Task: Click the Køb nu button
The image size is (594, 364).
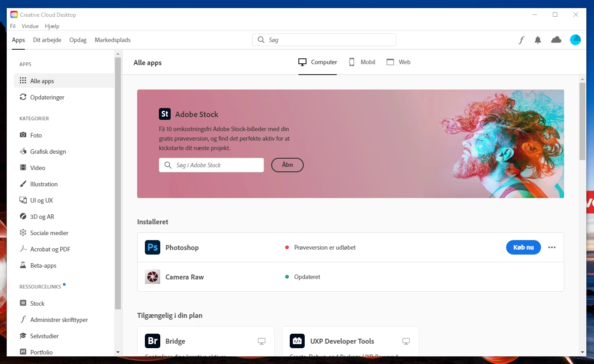Action: pyautogui.click(x=523, y=247)
